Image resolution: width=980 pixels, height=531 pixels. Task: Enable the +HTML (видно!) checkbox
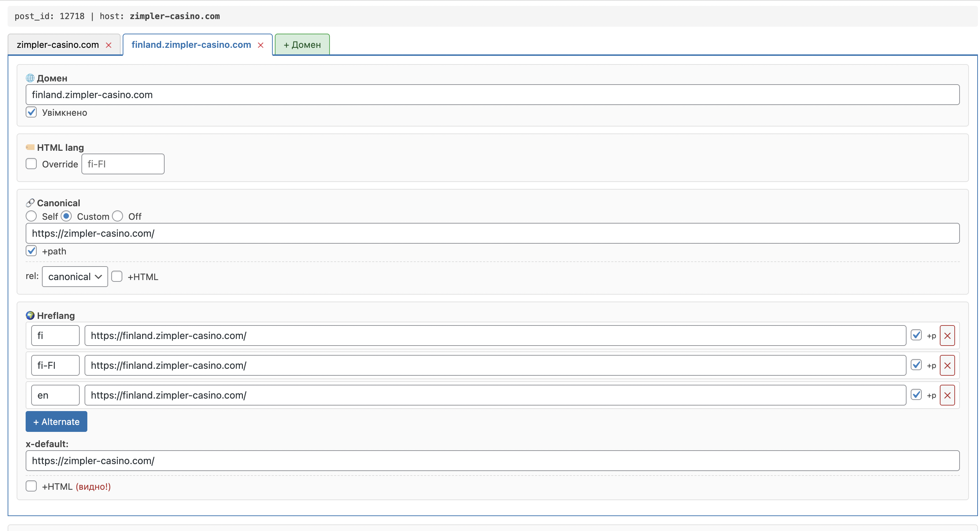click(31, 486)
